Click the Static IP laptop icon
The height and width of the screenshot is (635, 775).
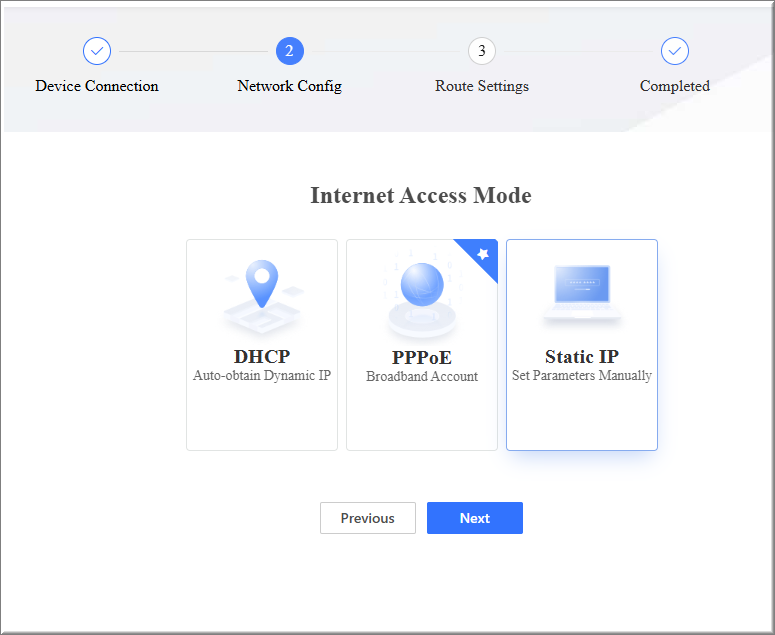(x=582, y=294)
